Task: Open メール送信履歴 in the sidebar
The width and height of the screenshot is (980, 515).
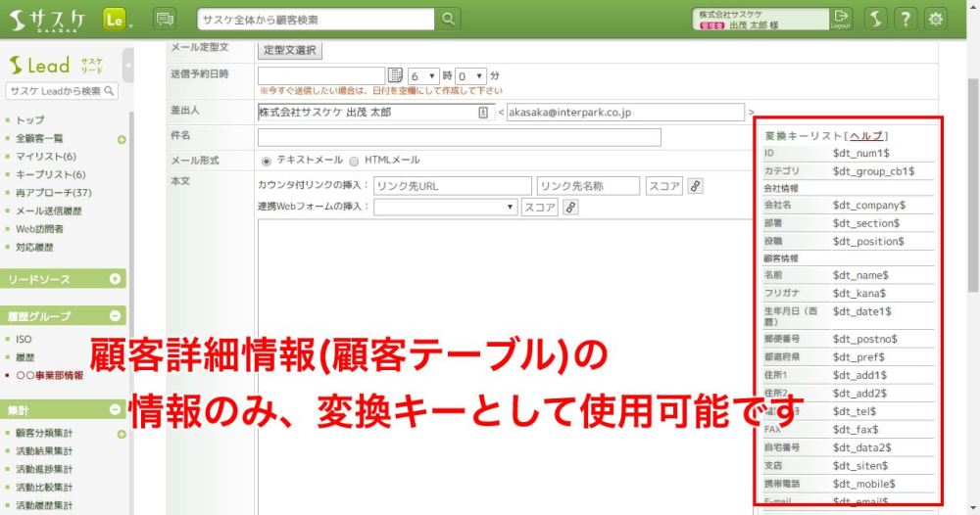Action: click(x=49, y=211)
